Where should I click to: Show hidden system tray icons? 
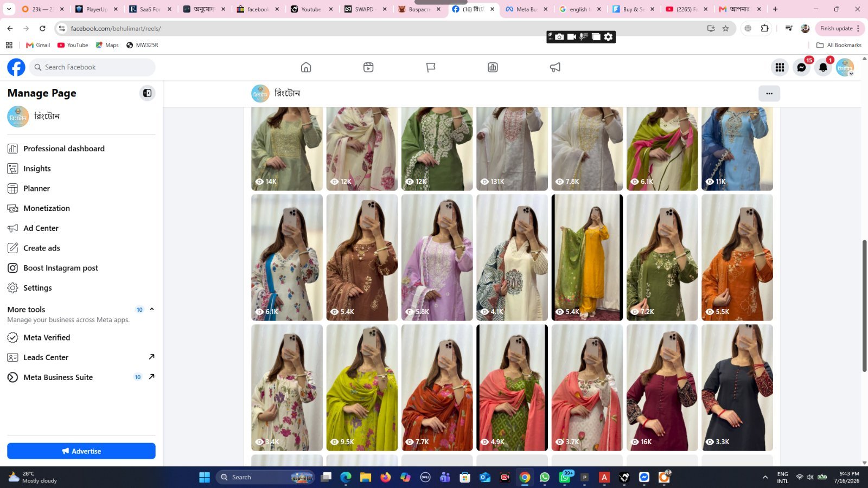tap(765, 477)
